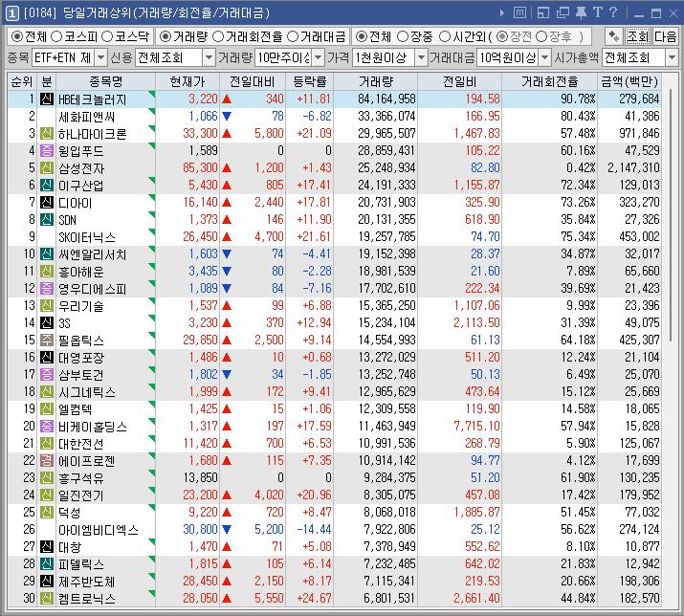Pin the window with the pushpin icon
This screenshot has height=616, width=684.
581,13
